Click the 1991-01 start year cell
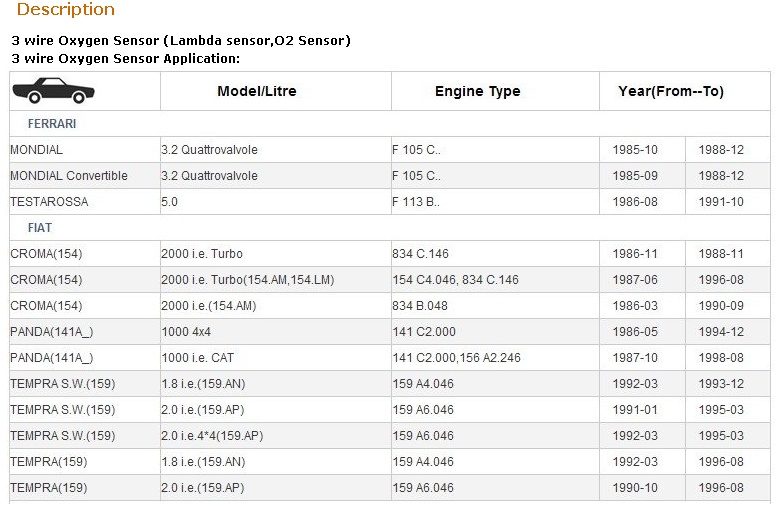The width and height of the screenshot is (778, 508). pyautogui.click(x=635, y=410)
